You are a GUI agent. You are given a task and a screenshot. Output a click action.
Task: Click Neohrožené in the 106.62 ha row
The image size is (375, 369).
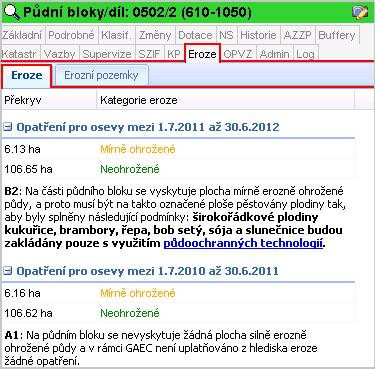(x=130, y=313)
